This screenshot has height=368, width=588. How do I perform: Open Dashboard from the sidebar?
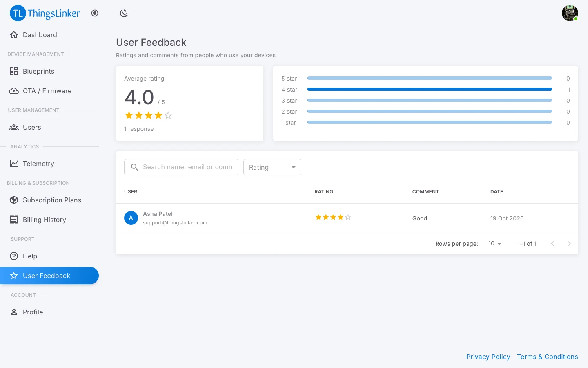(49, 35)
